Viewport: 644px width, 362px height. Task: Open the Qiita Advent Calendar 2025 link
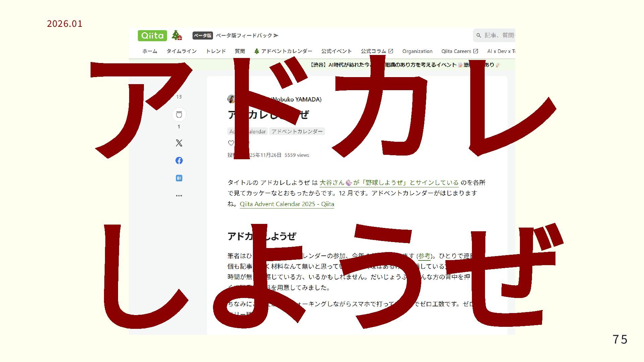[287, 204]
